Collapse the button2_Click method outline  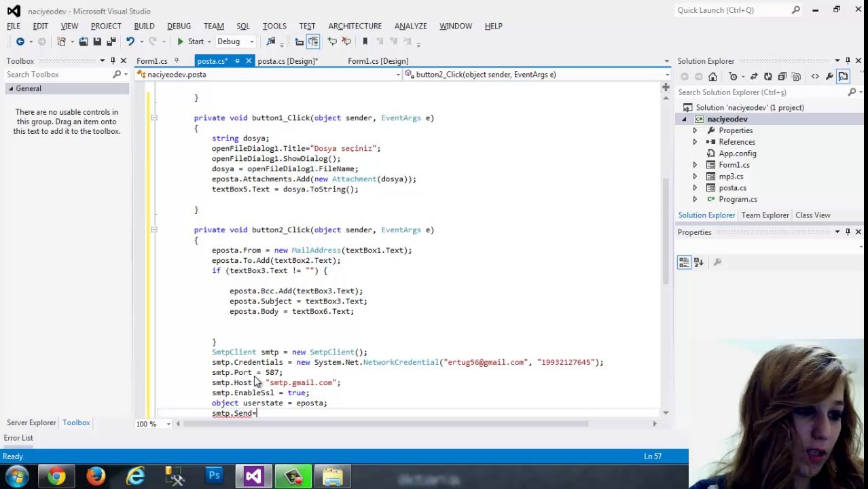click(154, 230)
